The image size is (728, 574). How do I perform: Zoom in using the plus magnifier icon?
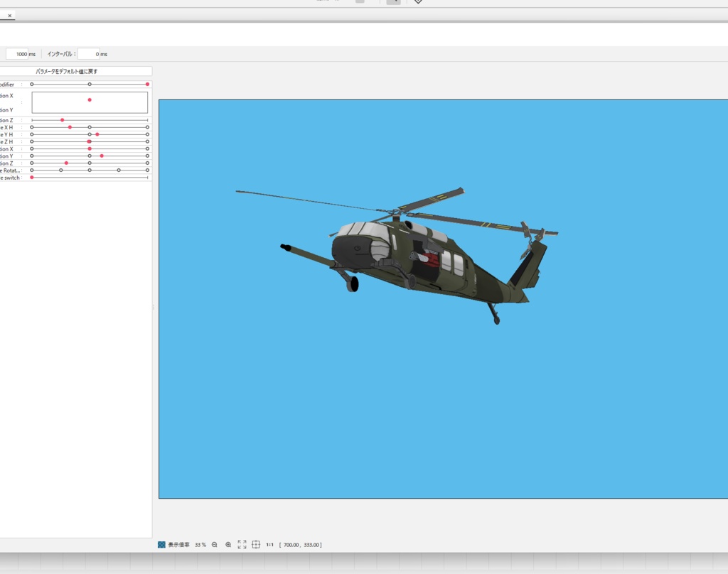click(x=228, y=545)
